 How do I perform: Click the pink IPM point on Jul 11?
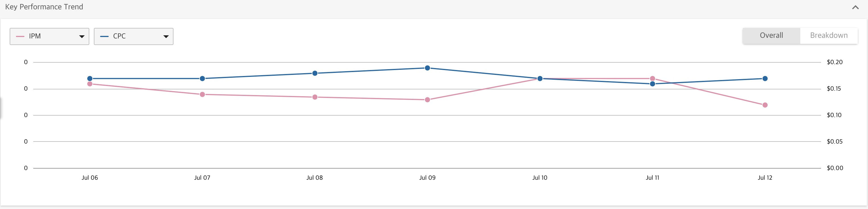[x=652, y=79]
